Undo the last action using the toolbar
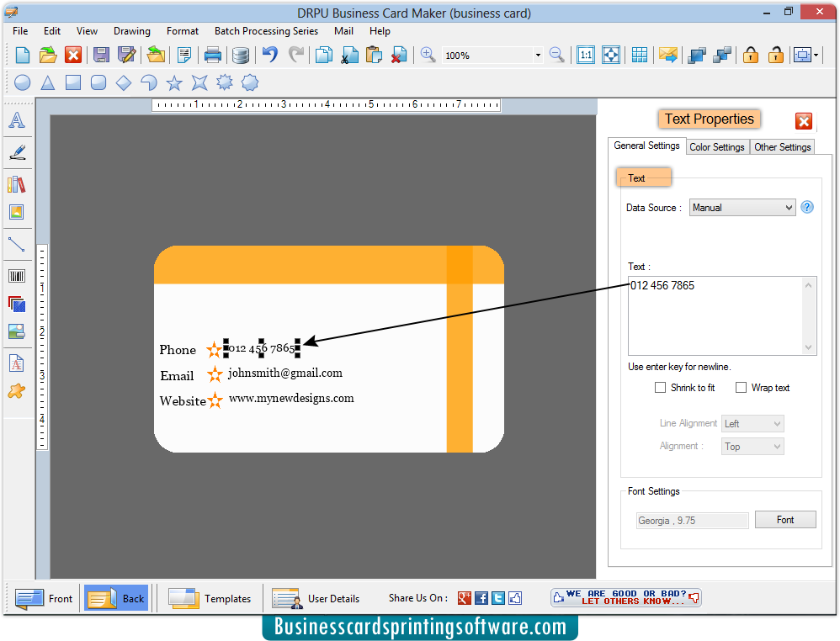Image resolution: width=840 pixels, height=641 pixels. click(x=268, y=54)
